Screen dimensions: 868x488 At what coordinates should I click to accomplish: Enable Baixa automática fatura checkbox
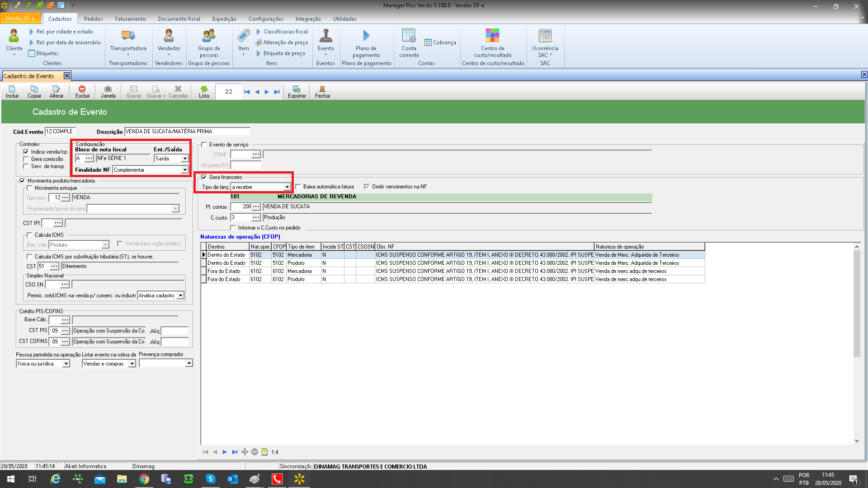click(298, 187)
